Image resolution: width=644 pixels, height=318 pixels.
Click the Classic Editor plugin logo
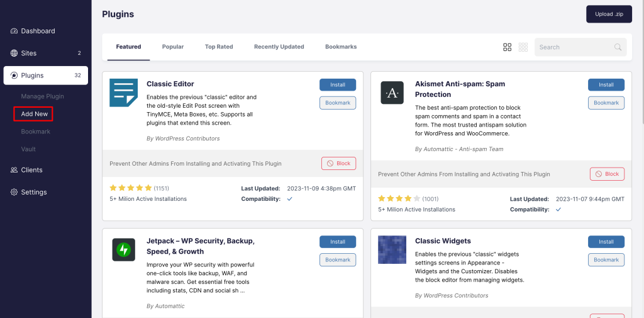124,93
